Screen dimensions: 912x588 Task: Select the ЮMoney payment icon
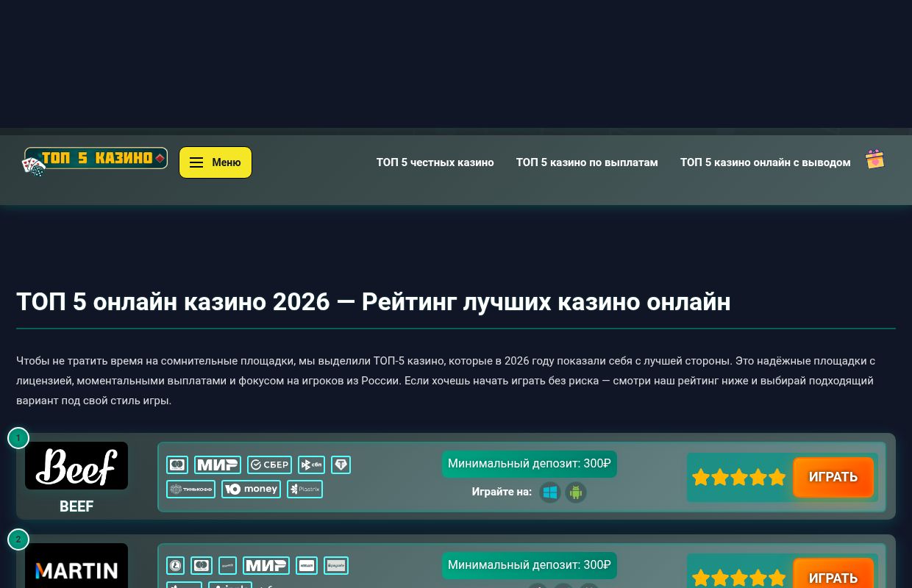pyautogui.click(x=251, y=489)
